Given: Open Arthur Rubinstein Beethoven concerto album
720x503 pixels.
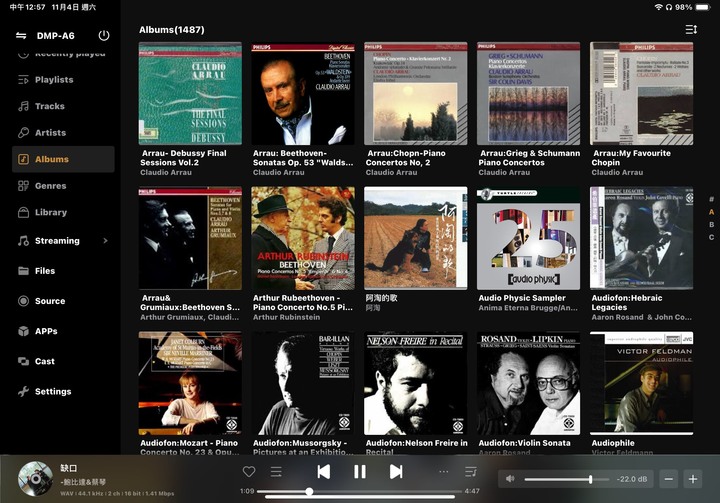Looking at the screenshot, I should tap(303, 238).
